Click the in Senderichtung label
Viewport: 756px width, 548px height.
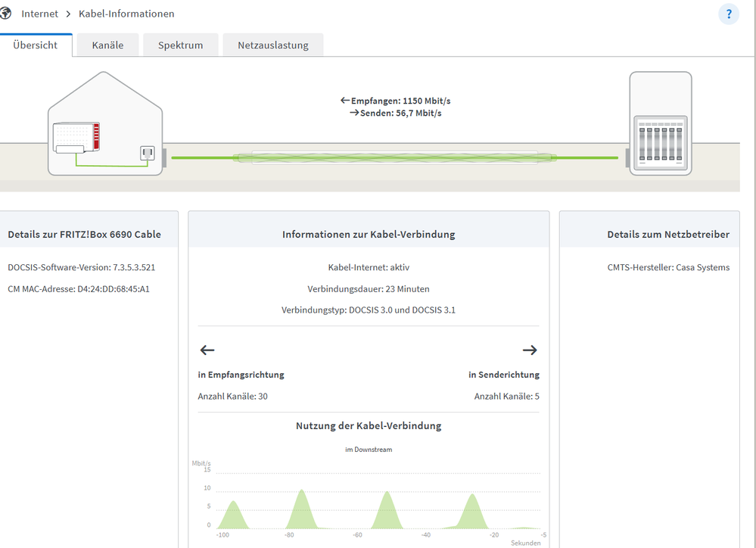point(504,375)
